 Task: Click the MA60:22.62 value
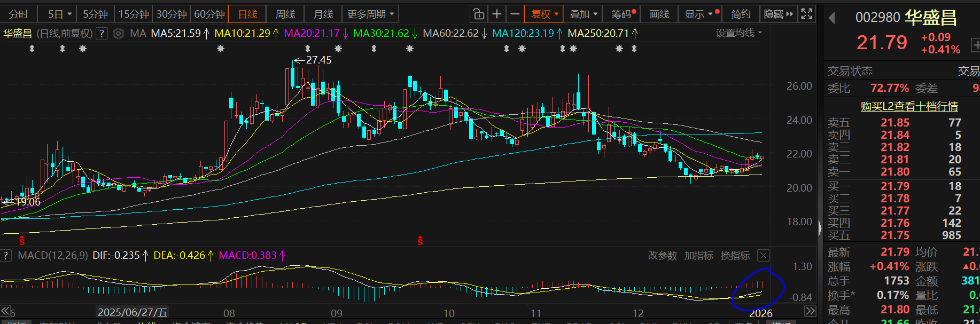(x=451, y=33)
